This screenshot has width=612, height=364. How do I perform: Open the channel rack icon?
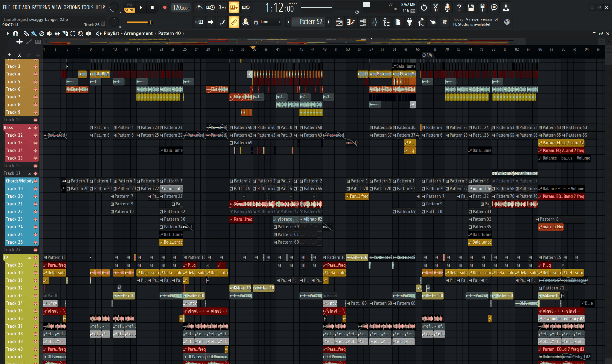point(363,22)
